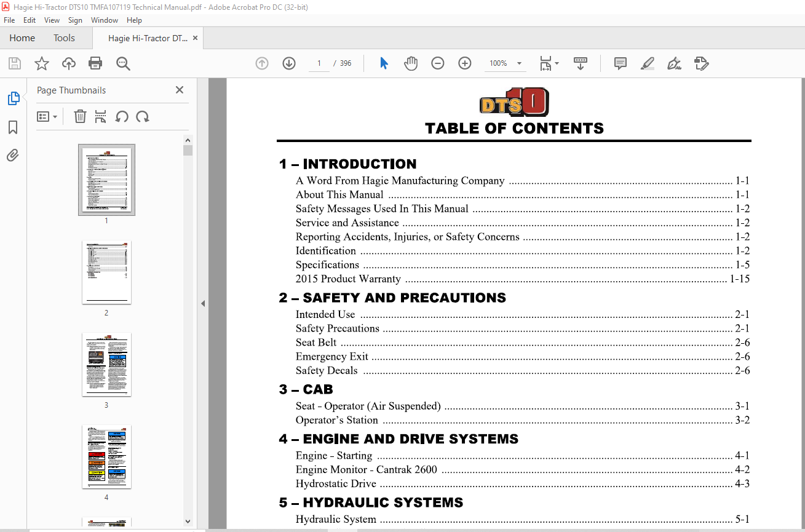The image size is (805, 532).
Task: Select page 4 thumbnail
Action: (x=106, y=456)
